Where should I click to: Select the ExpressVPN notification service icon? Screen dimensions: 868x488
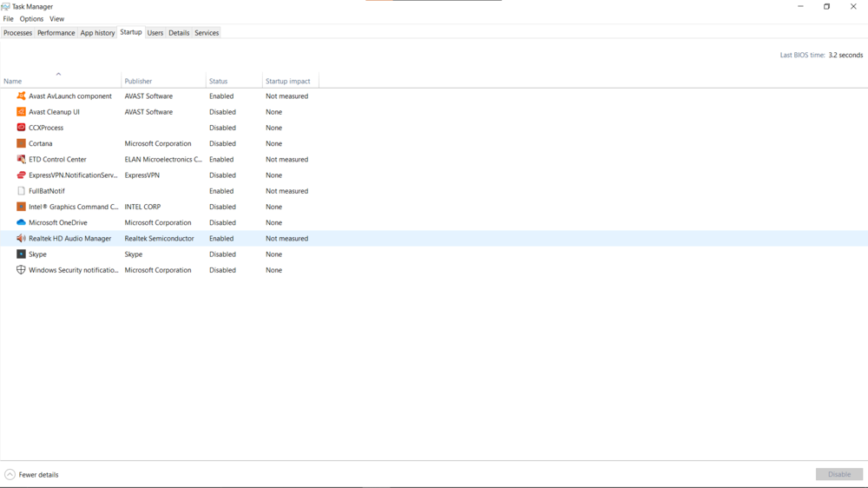point(21,175)
